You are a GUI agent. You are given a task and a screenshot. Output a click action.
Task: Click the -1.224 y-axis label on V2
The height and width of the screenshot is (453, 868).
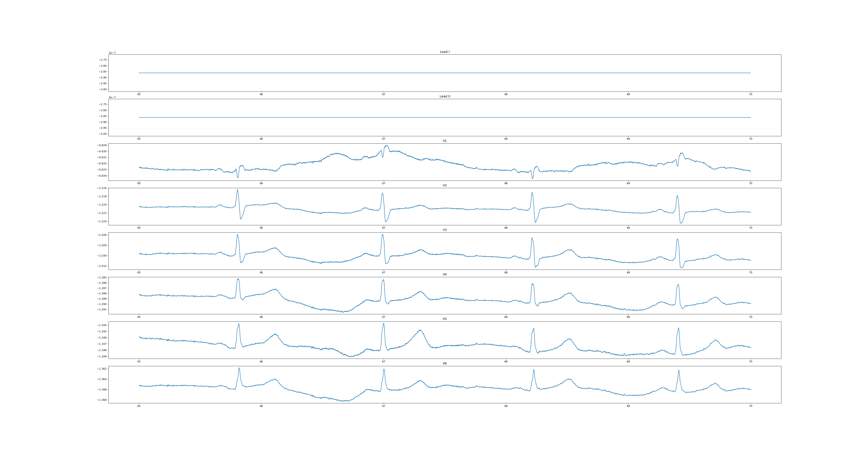click(102, 221)
